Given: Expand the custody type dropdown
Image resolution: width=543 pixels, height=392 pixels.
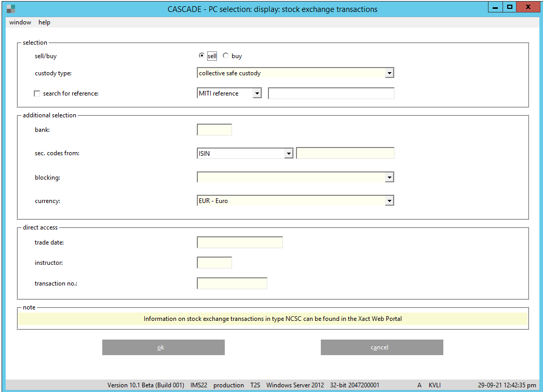Looking at the screenshot, I should pos(389,73).
